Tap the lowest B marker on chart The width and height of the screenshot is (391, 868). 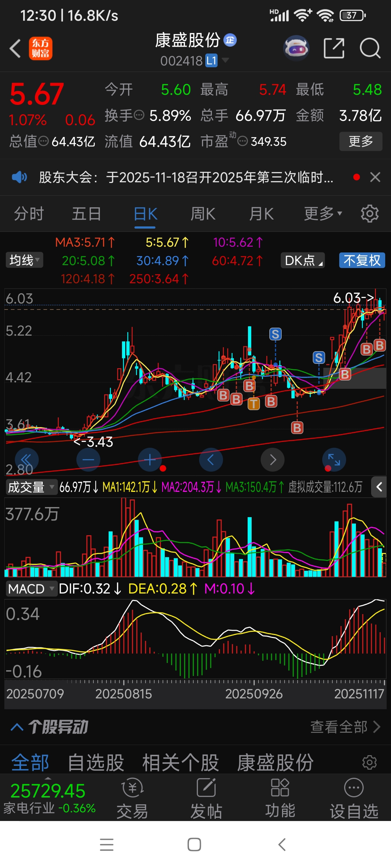point(297,428)
